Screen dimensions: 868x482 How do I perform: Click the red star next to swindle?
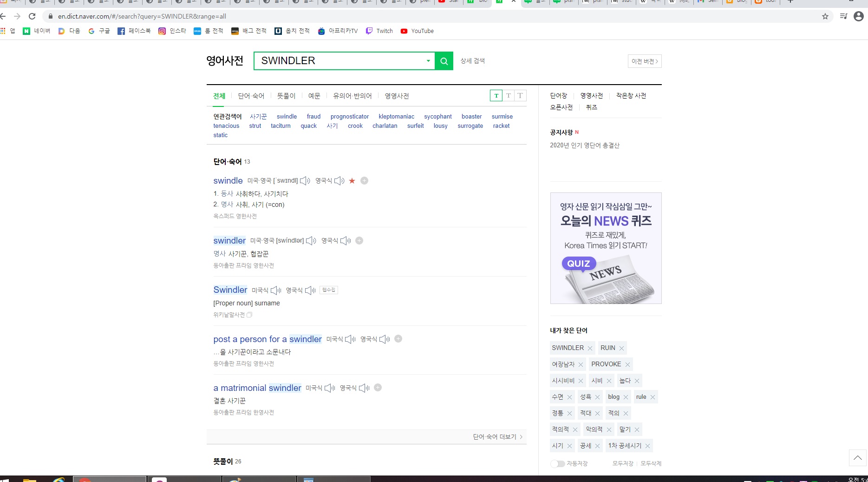pos(352,181)
